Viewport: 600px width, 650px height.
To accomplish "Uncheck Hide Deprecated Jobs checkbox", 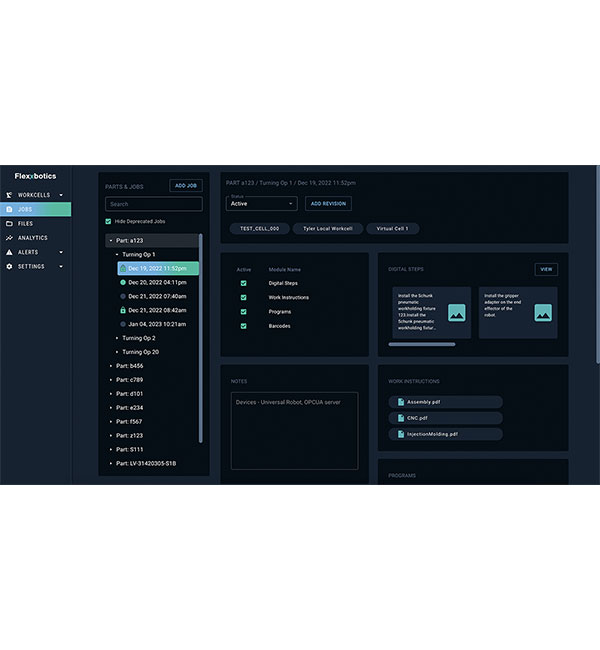I will (x=109, y=221).
